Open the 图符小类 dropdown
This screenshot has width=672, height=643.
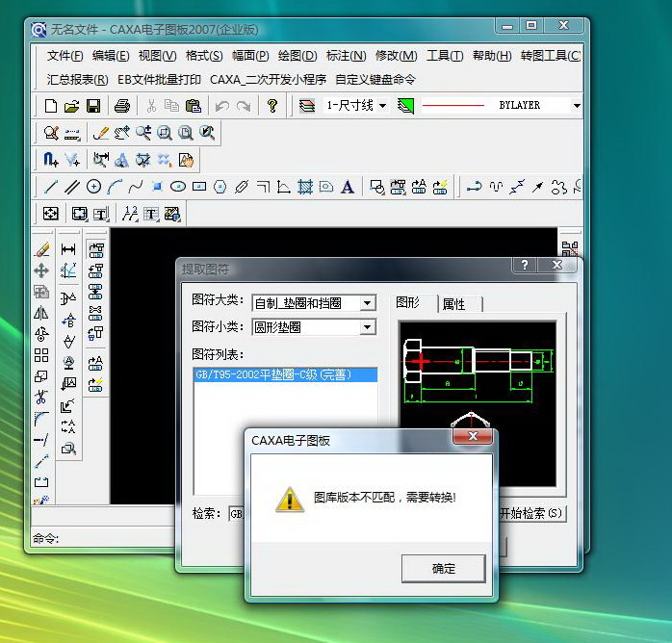tap(367, 327)
